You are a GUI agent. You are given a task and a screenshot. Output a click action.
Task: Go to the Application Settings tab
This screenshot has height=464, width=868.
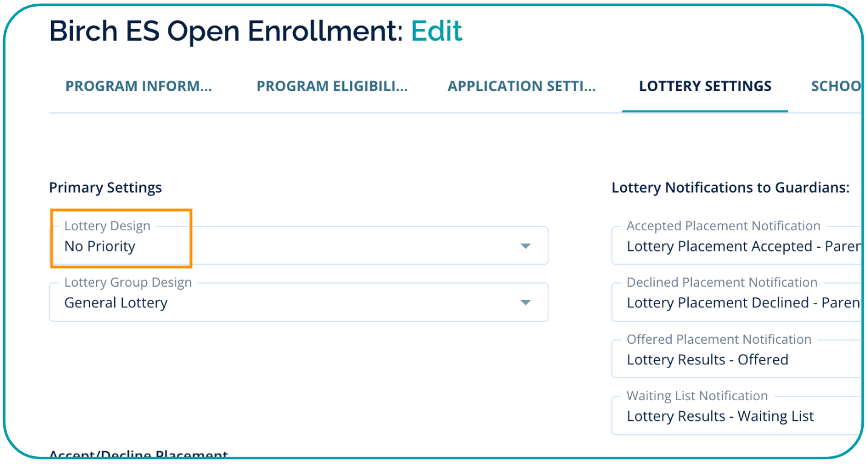coord(522,86)
